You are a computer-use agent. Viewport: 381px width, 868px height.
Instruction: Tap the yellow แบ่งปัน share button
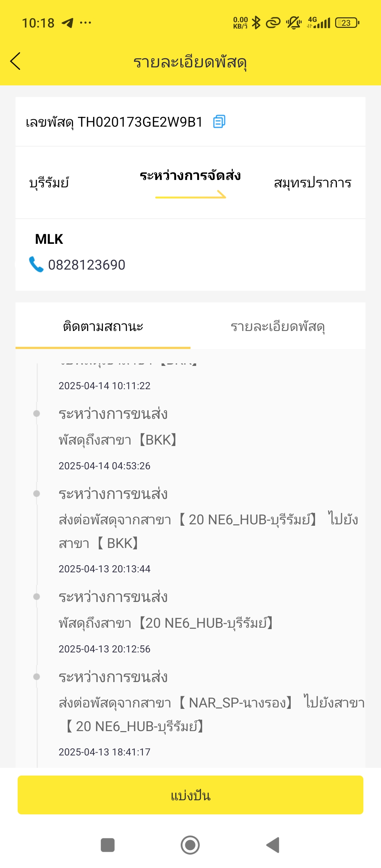190,795
